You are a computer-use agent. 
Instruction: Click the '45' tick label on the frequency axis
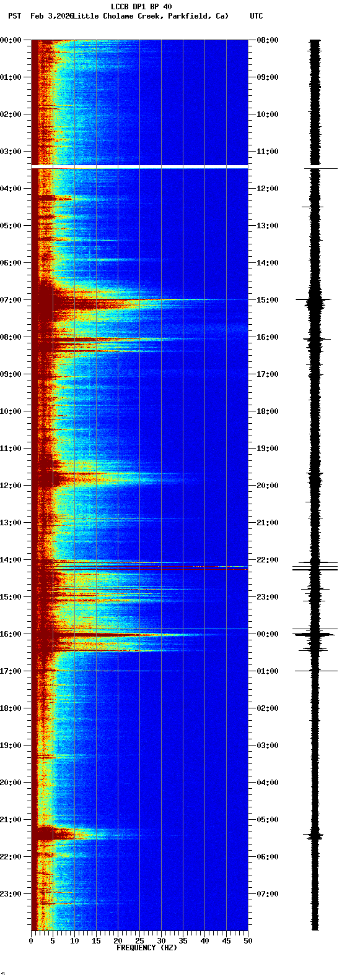[226, 941]
